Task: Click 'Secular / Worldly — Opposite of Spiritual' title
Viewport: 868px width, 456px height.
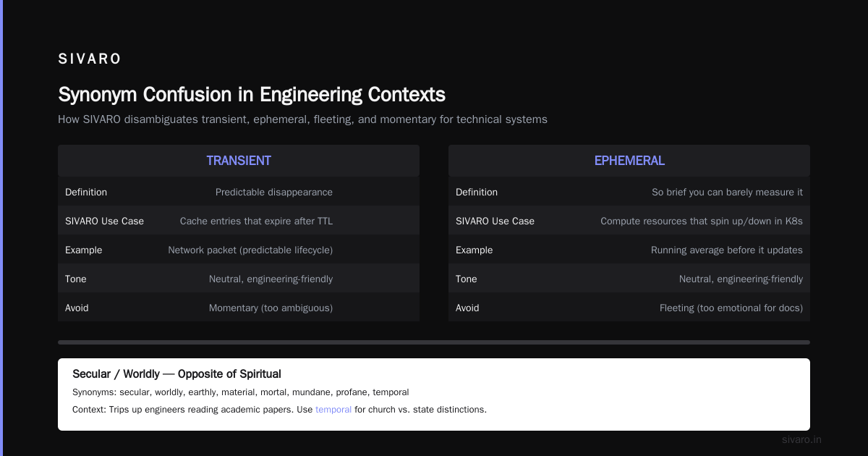Action: [176, 374]
